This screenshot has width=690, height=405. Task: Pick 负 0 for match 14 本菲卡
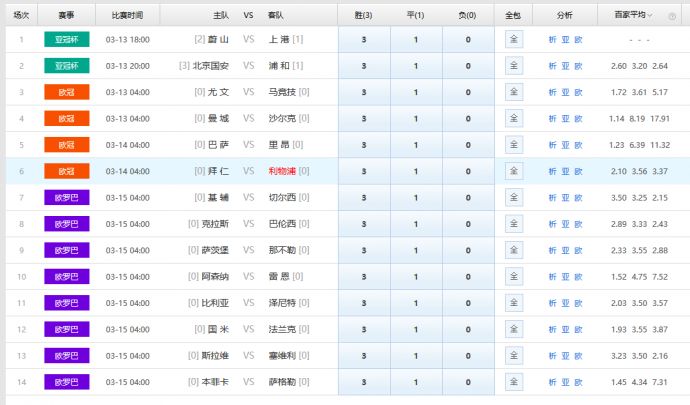(468, 382)
